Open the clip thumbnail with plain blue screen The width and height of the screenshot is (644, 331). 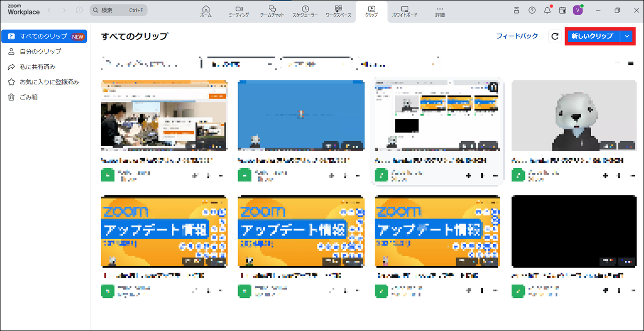point(301,115)
